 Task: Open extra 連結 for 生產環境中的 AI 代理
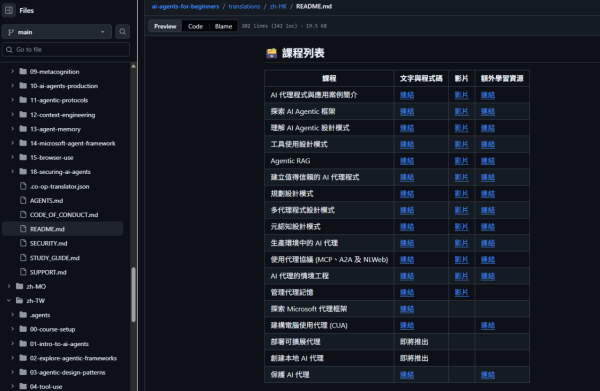488,243
